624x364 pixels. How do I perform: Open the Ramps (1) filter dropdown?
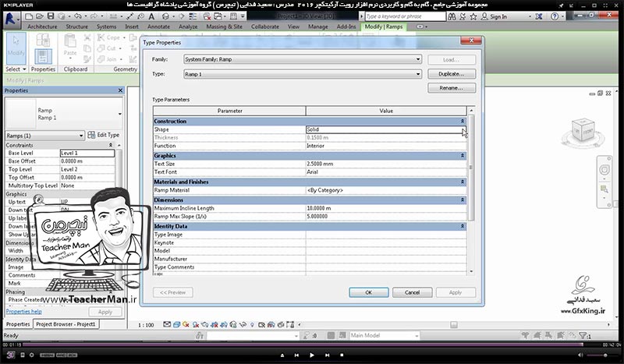click(x=44, y=136)
